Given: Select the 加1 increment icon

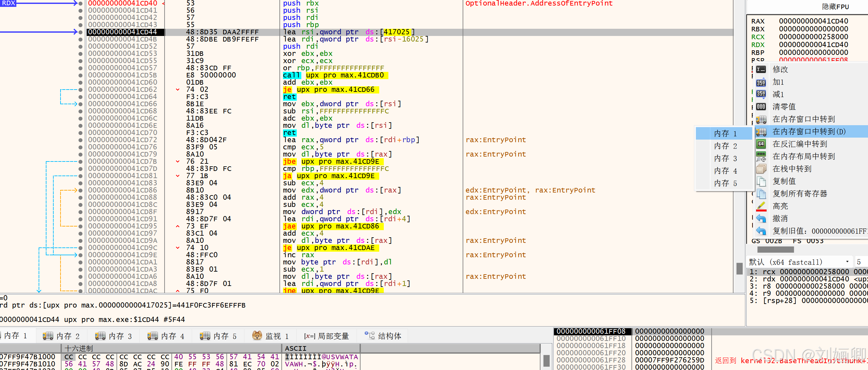Looking at the screenshot, I should click(761, 82).
